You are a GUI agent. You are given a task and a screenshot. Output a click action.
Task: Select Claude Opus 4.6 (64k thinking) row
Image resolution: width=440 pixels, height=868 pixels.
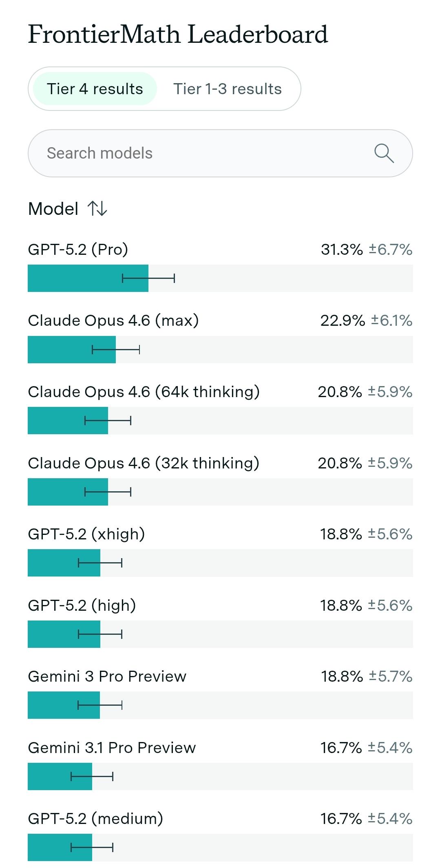144,392
